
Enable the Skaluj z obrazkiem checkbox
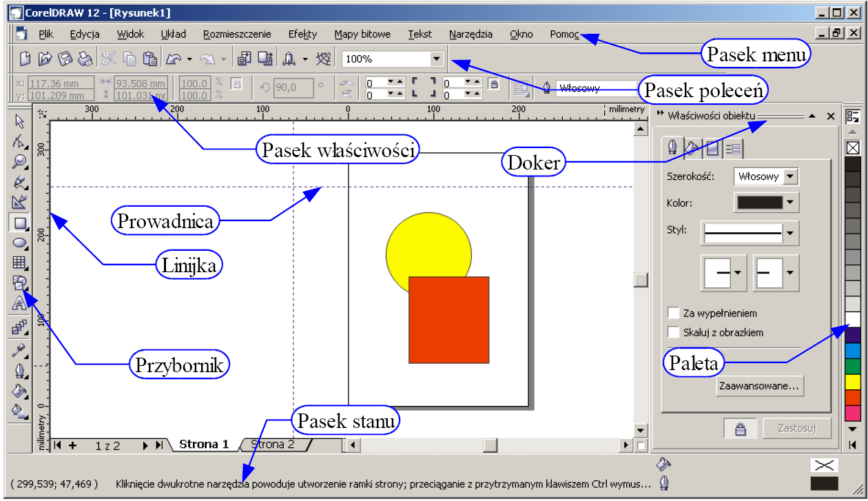pyautogui.click(x=674, y=332)
